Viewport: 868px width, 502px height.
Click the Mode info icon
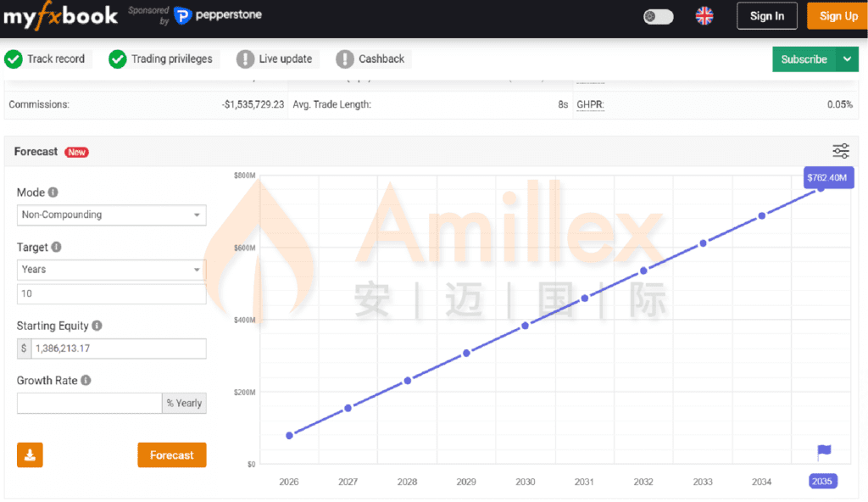[53, 192]
